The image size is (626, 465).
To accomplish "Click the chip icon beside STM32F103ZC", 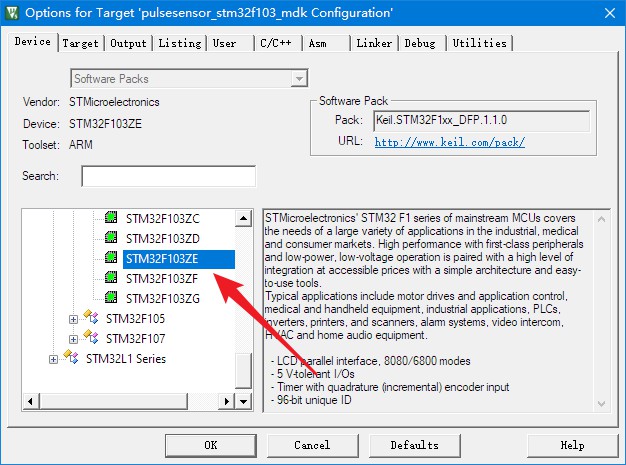I will coord(111,218).
